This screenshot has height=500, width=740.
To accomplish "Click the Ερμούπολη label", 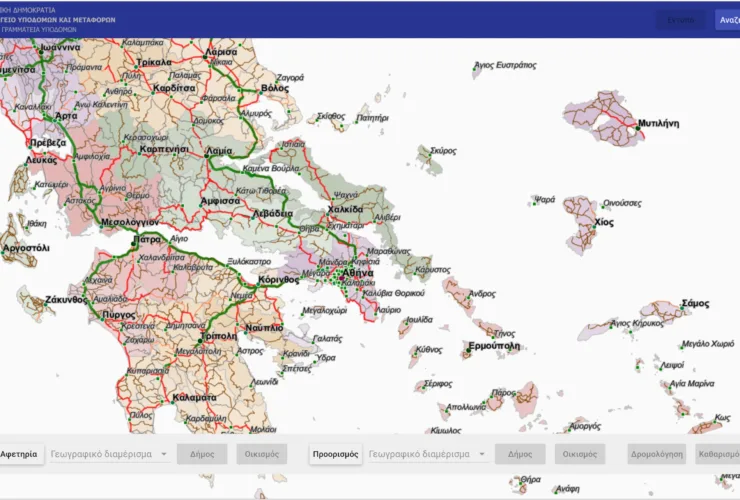I will click(494, 346).
